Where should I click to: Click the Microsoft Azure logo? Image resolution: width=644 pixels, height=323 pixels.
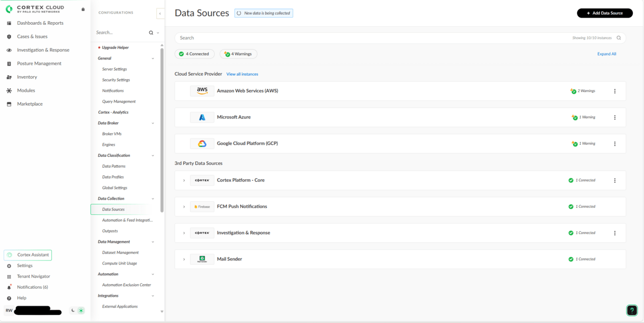[202, 117]
